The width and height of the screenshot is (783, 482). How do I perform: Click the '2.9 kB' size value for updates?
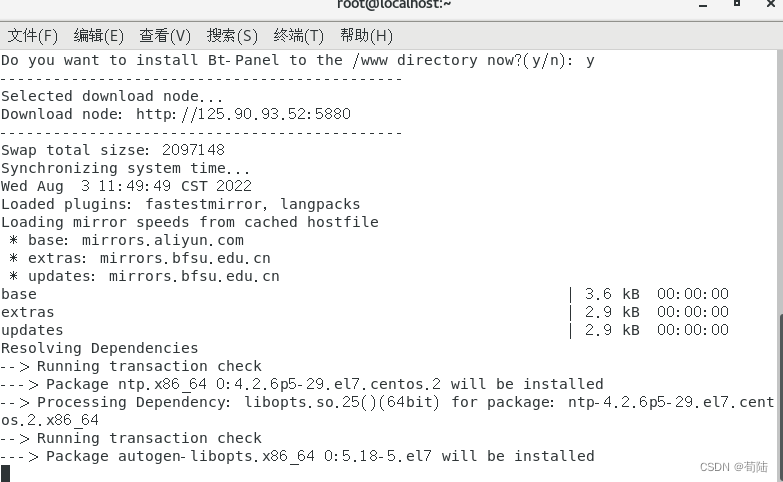coord(612,330)
